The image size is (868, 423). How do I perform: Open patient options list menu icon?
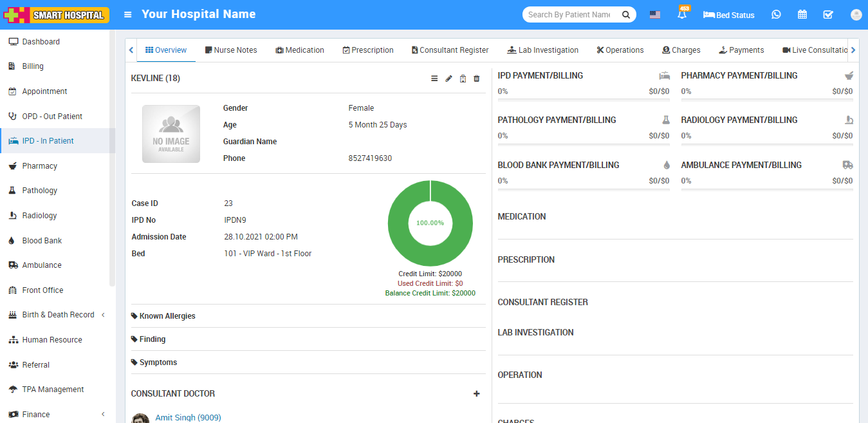point(434,79)
